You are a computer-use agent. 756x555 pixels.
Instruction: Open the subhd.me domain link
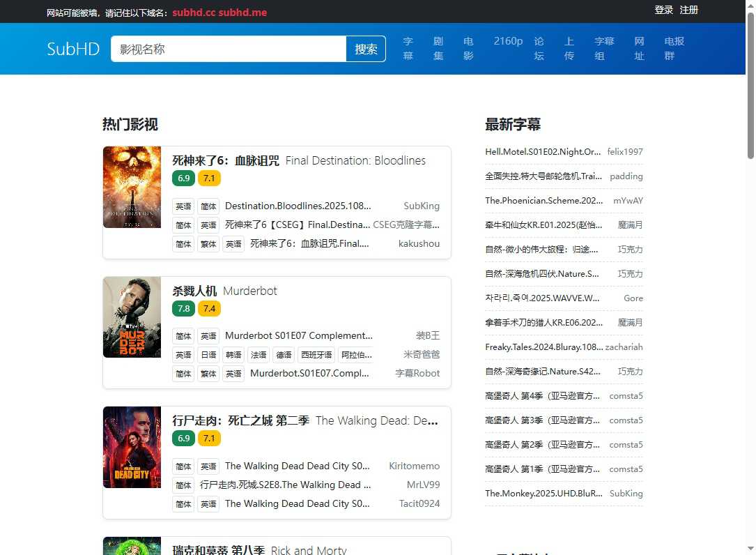(242, 13)
